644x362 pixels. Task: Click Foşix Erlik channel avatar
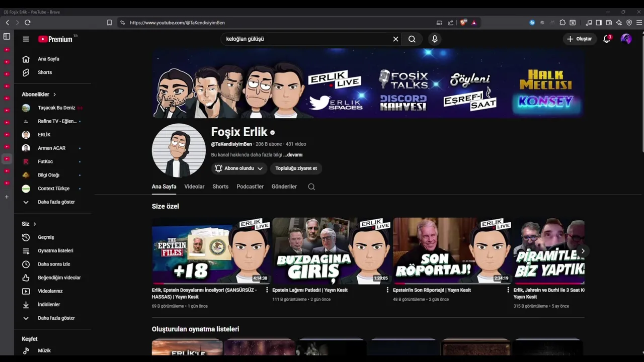coord(179,150)
